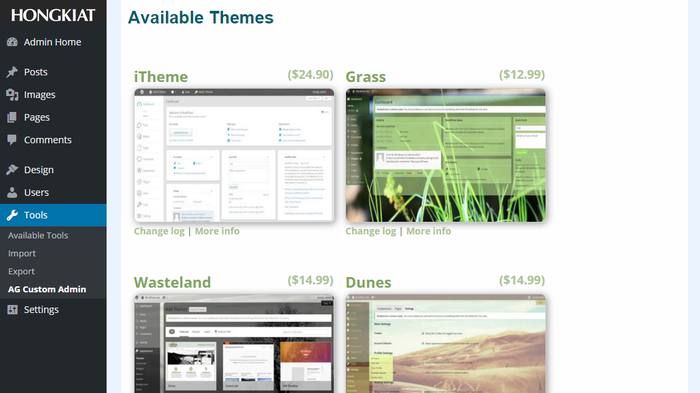
Task: Open the Admin Home menu item
Action: coord(53,42)
